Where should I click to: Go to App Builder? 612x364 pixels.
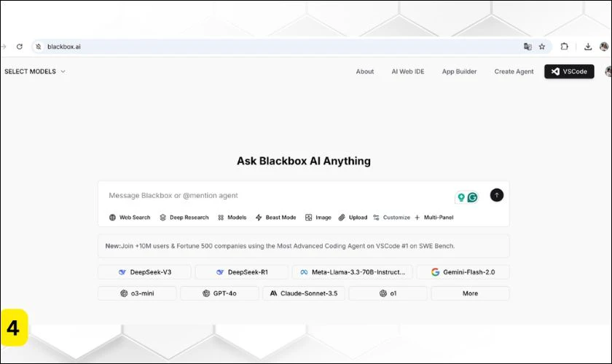[459, 71]
